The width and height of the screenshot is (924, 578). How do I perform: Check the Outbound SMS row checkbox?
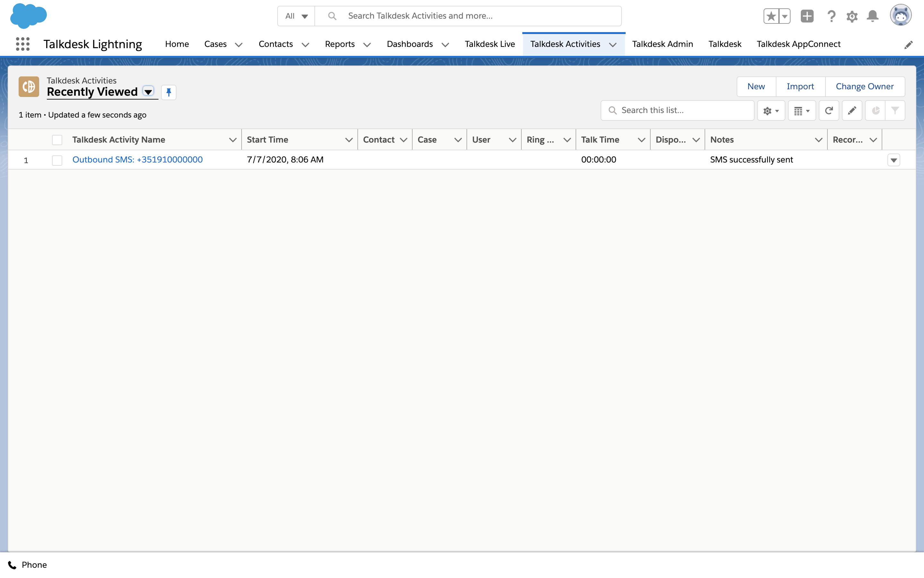(x=57, y=160)
